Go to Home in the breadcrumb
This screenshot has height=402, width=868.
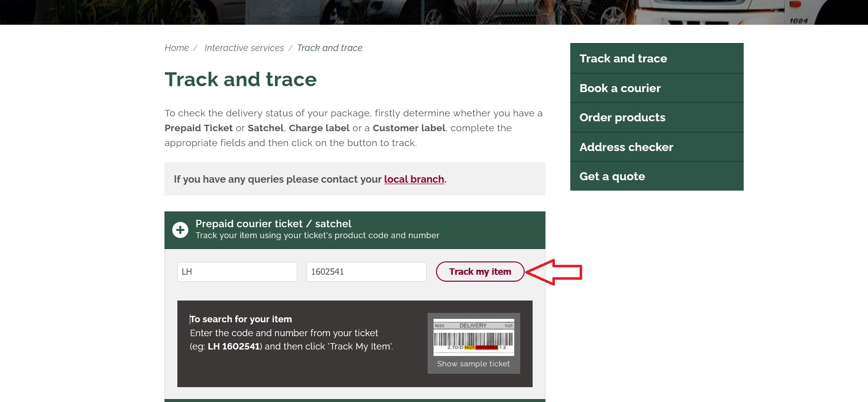tap(176, 48)
